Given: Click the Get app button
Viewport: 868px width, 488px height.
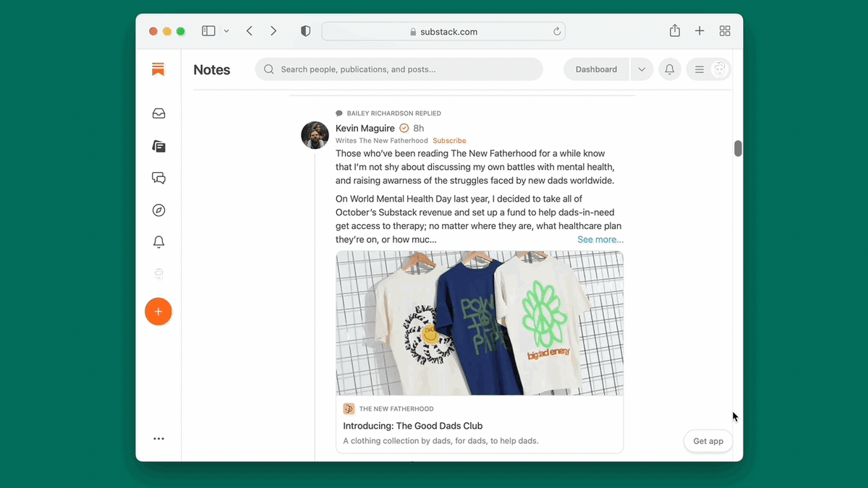Looking at the screenshot, I should tap(708, 441).
